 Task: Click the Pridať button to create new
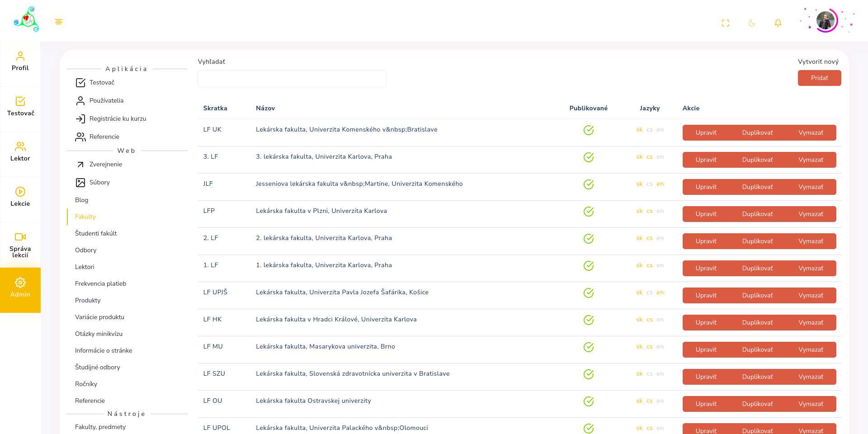819,78
